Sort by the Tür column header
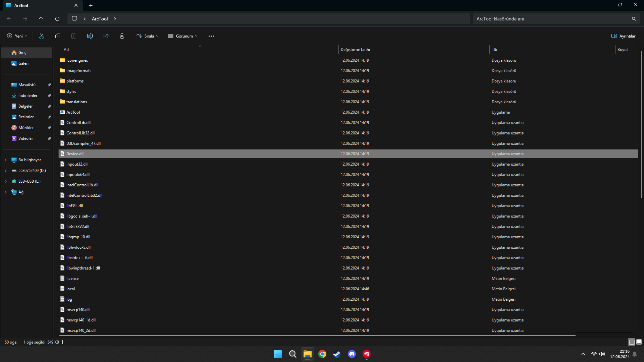The image size is (644, 362). 552,50
